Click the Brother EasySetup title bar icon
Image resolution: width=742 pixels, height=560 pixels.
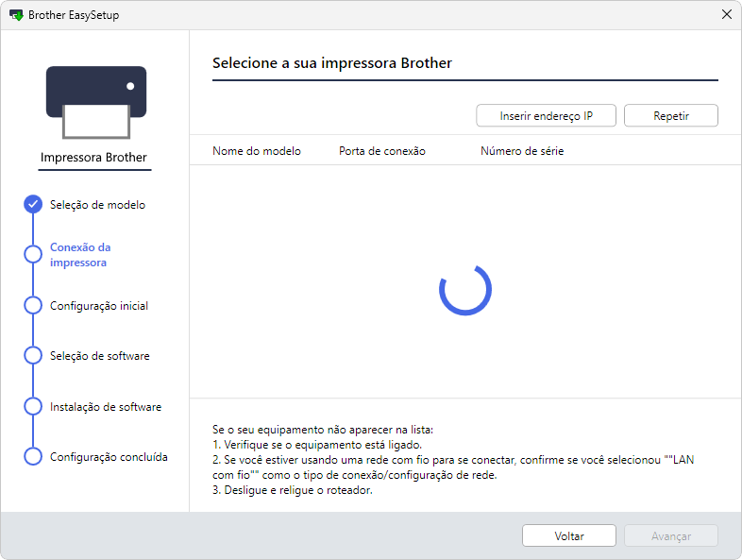point(16,15)
